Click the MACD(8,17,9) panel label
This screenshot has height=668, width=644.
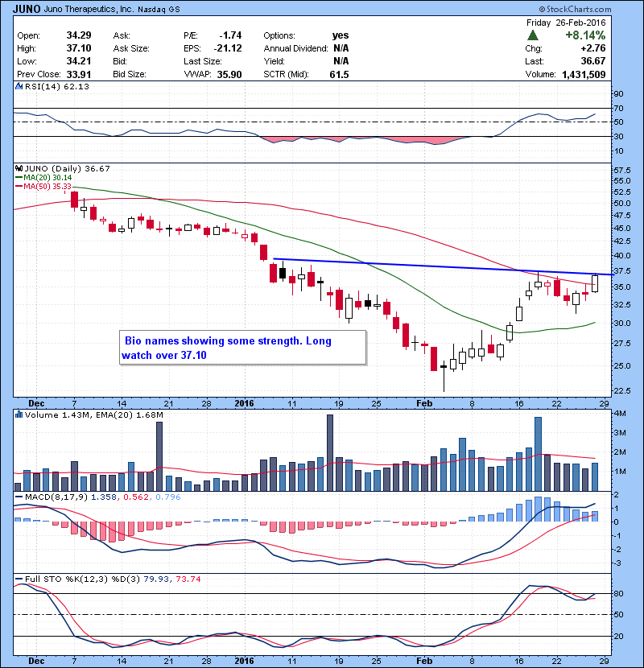point(56,497)
